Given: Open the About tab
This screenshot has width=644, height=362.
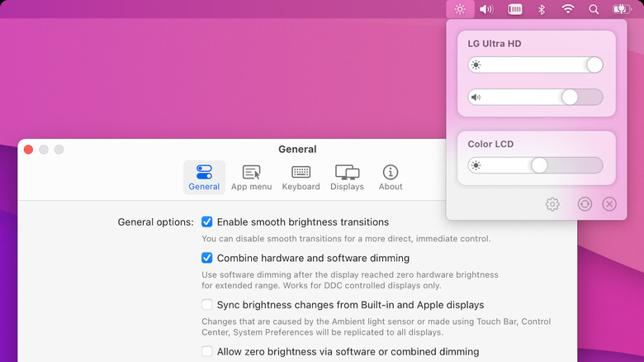Looking at the screenshot, I should [x=391, y=178].
